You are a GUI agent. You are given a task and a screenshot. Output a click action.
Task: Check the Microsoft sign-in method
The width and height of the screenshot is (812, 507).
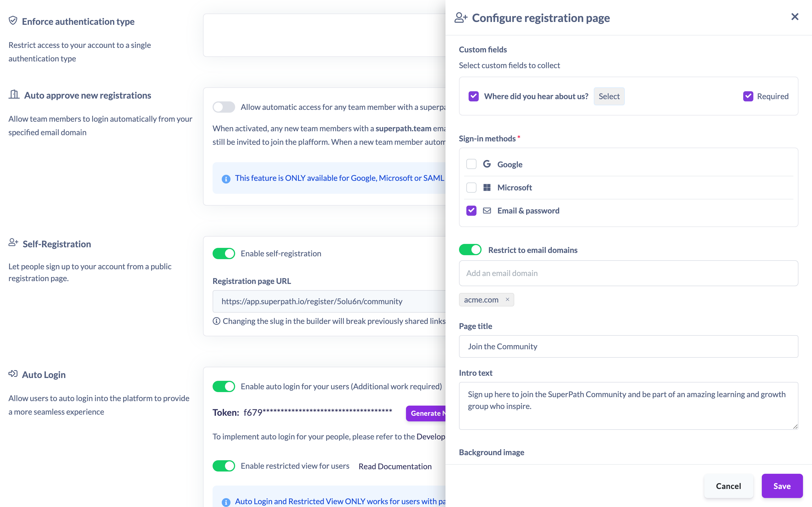pos(471,187)
